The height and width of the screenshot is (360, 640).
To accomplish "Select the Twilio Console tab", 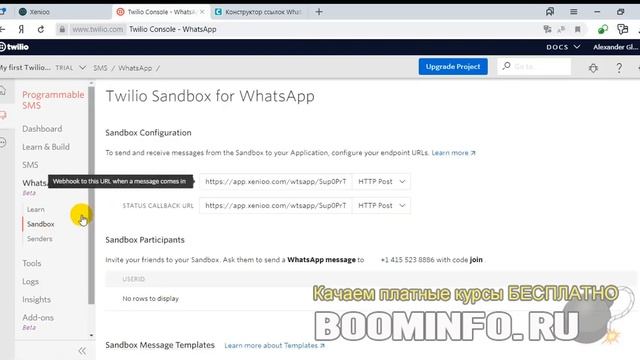I will (x=161, y=12).
